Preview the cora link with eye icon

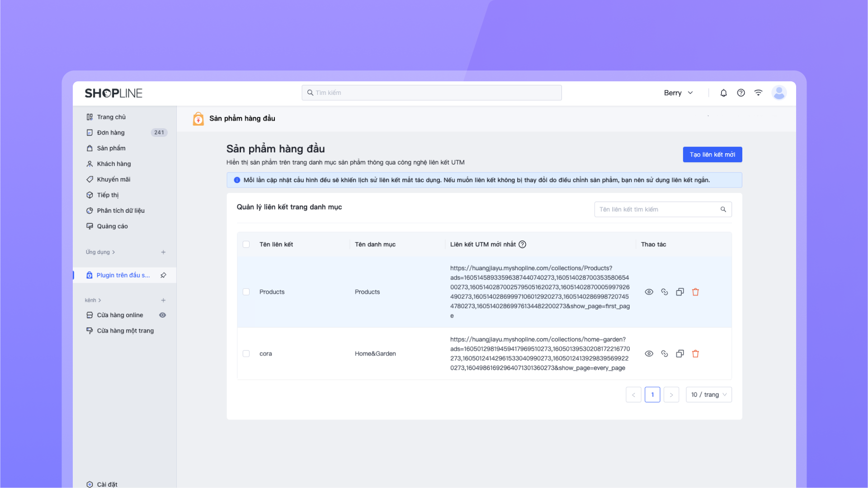(x=649, y=354)
